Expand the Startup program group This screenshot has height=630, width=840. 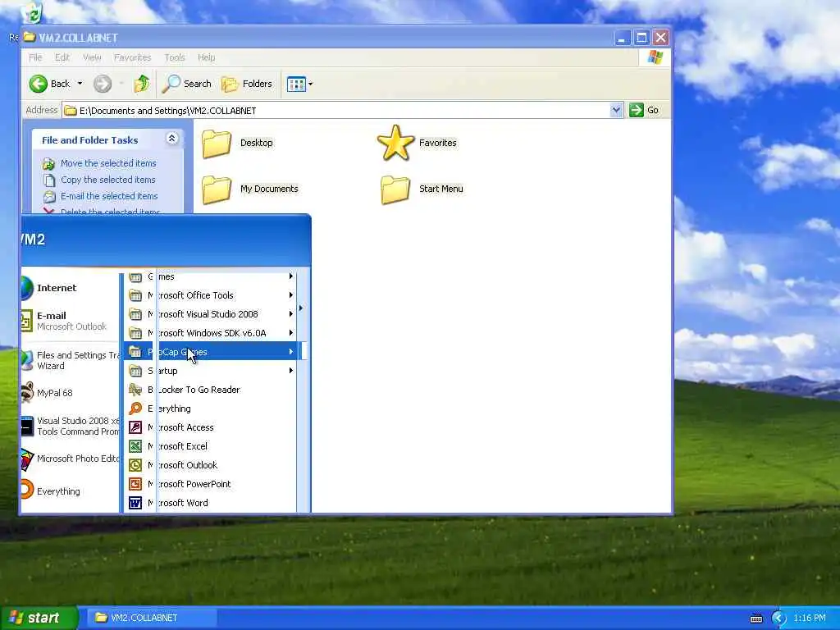(x=210, y=370)
